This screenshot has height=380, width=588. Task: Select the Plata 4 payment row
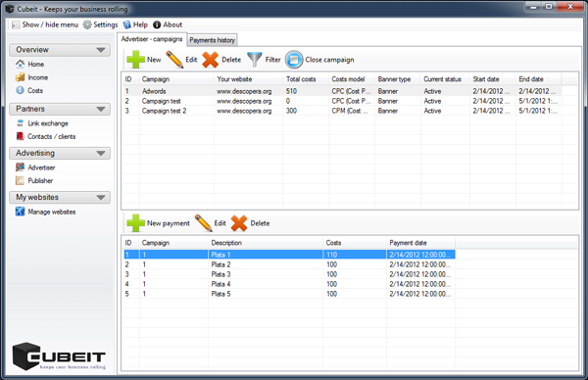coord(289,284)
